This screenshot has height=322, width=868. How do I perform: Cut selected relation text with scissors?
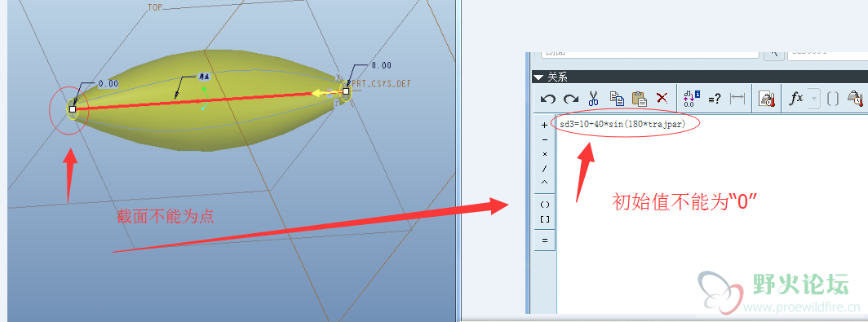coord(593,99)
